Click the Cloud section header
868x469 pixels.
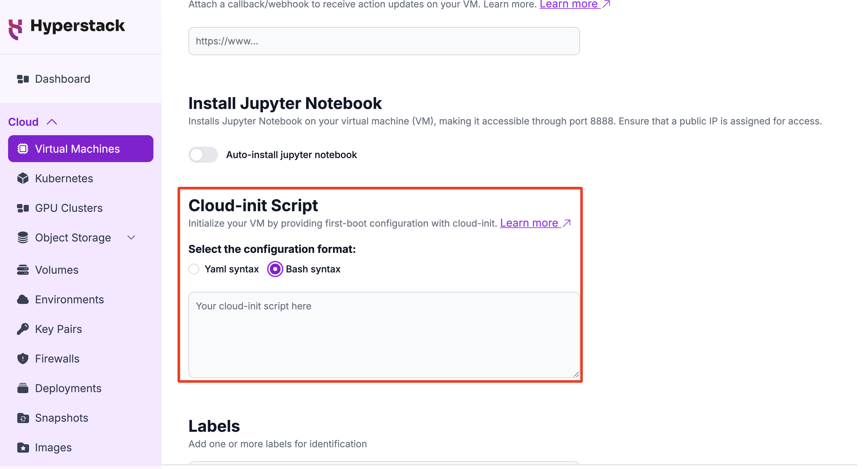pyautogui.click(x=23, y=122)
